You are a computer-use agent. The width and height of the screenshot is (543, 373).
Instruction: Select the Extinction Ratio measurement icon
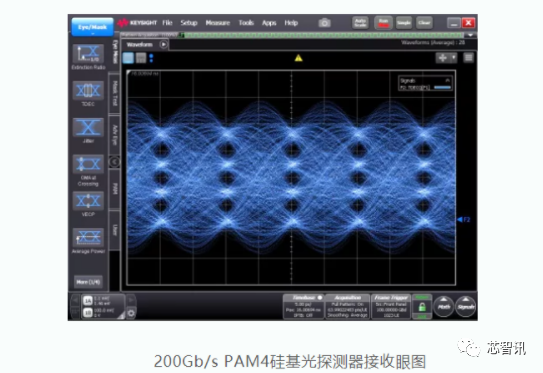point(88,54)
